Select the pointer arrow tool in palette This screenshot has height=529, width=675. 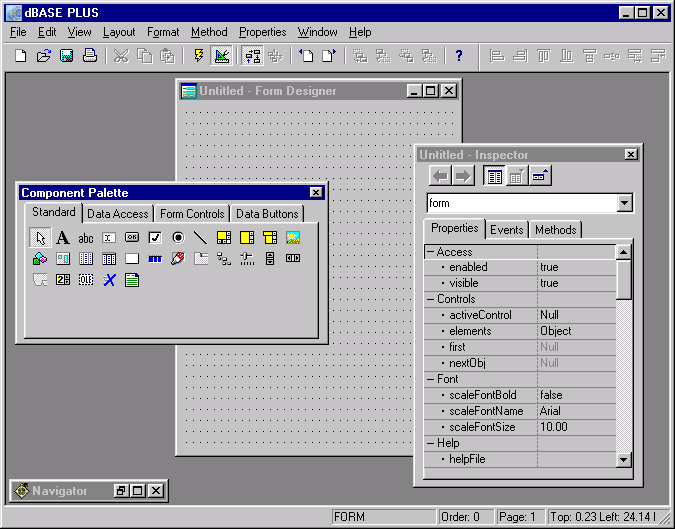(40, 238)
